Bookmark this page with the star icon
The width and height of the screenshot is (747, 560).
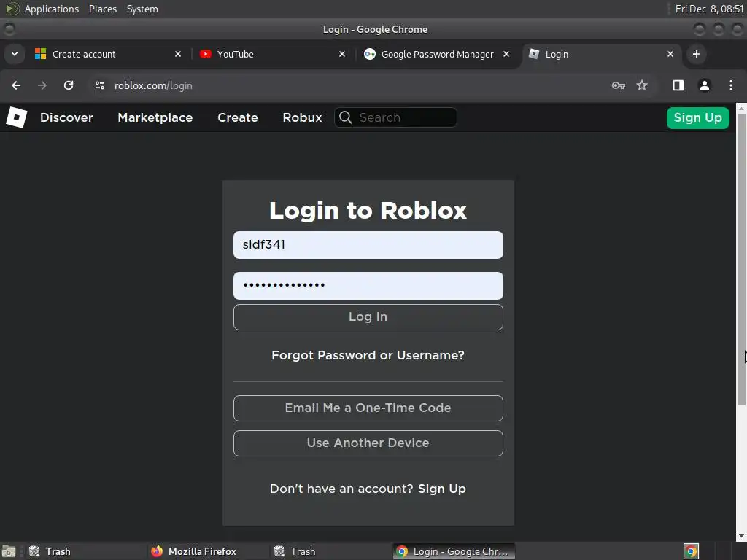pyautogui.click(x=642, y=85)
